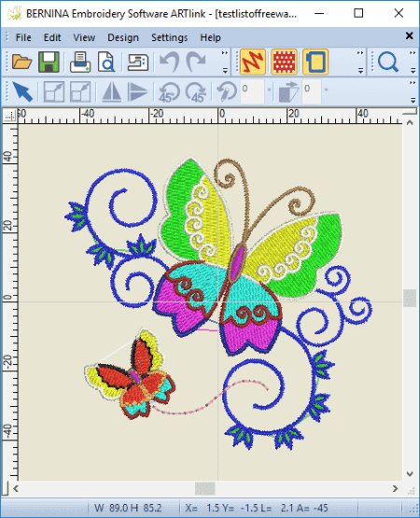This screenshot has width=420, height=518.
Task: Toggle the Artistic View icon
Action: point(284,62)
